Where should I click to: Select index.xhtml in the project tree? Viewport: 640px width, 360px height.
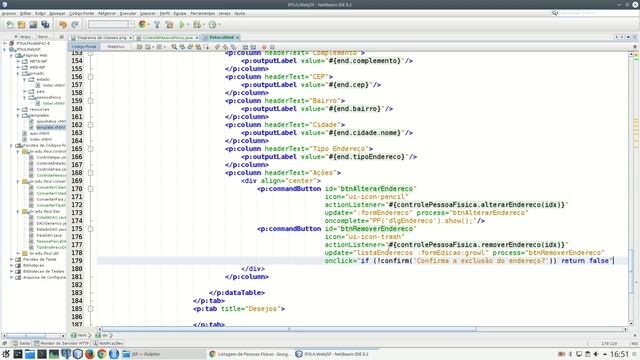(41, 139)
